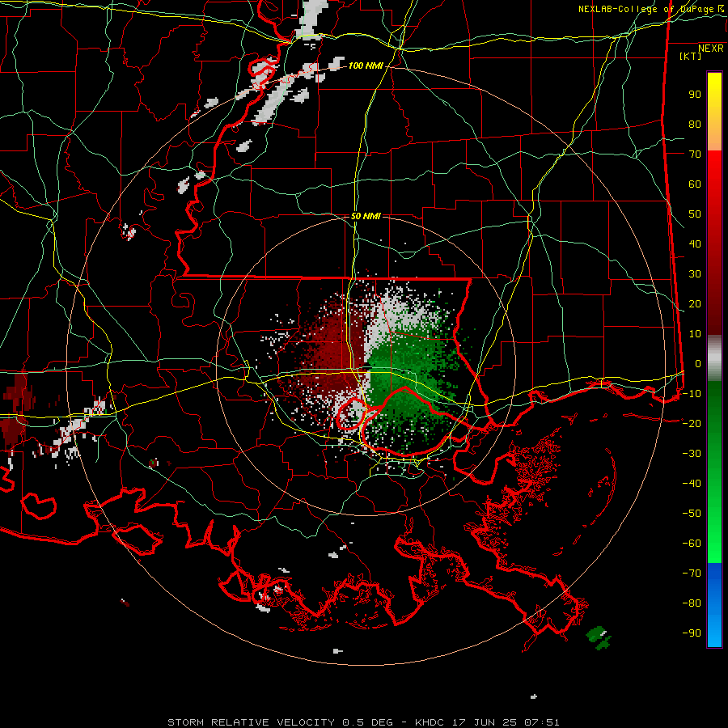Click the 90 value on the velocity scale
This screenshot has height=728, width=728.
pyautogui.click(x=695, y=95)
